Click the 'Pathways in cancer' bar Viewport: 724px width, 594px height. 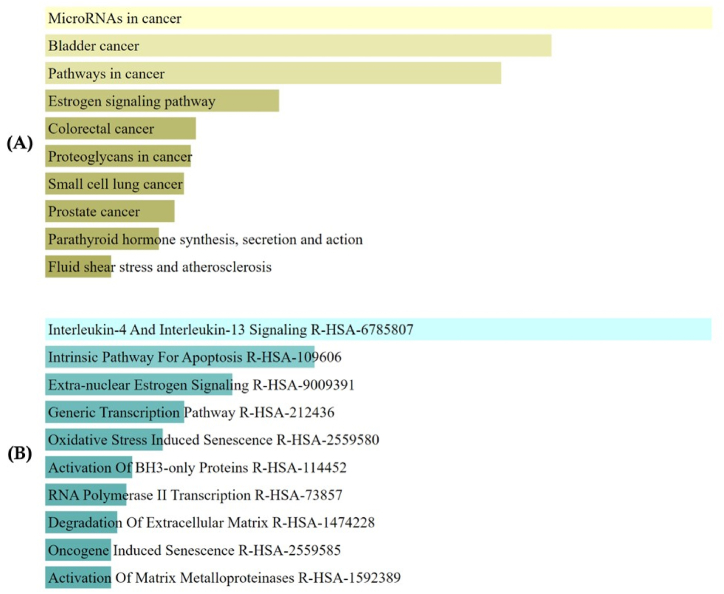(273, 73)
